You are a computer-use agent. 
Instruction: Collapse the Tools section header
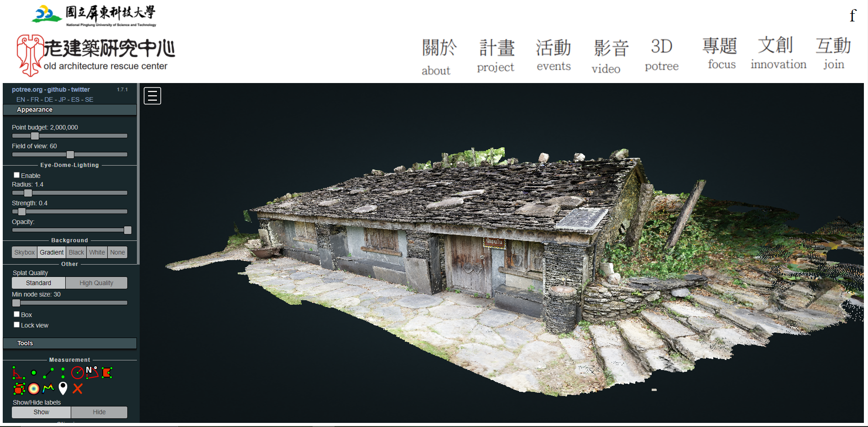tap(69, 344)
